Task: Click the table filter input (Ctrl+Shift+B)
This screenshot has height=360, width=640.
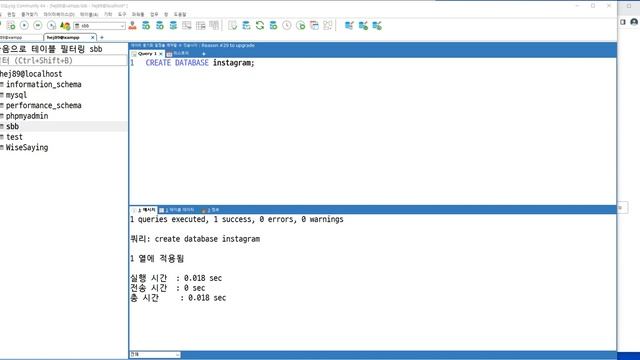Action: click(x=64, y=60)
